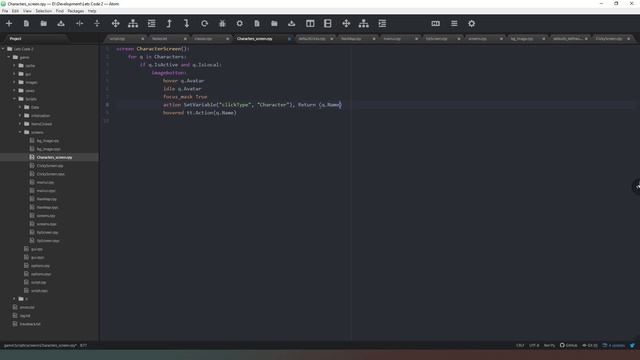This screenshot has width=640, height=360.
Task: Click the three-line list toolbar icon
Action: (454, 24)
